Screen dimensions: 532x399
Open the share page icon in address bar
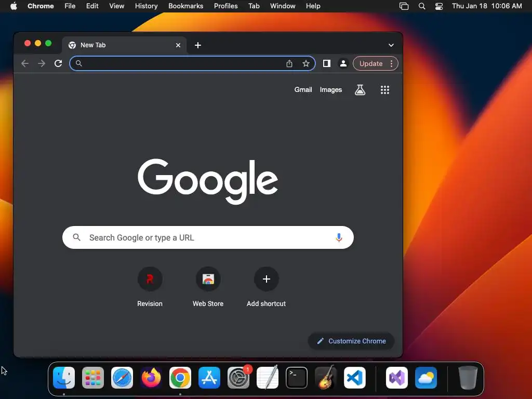click(289, 63)
